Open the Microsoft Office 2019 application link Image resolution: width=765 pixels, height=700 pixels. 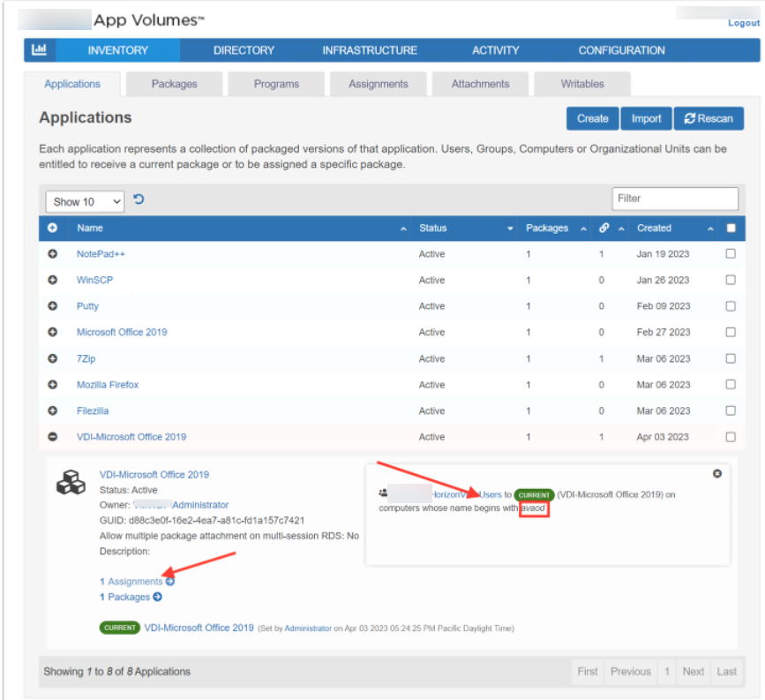(x=122, y=332)
